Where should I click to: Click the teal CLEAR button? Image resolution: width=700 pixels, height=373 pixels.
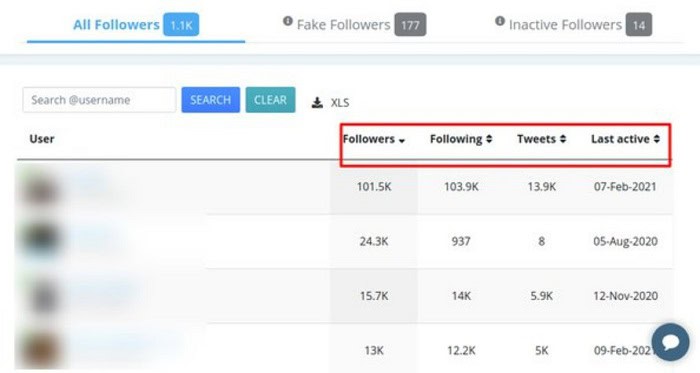271,99
